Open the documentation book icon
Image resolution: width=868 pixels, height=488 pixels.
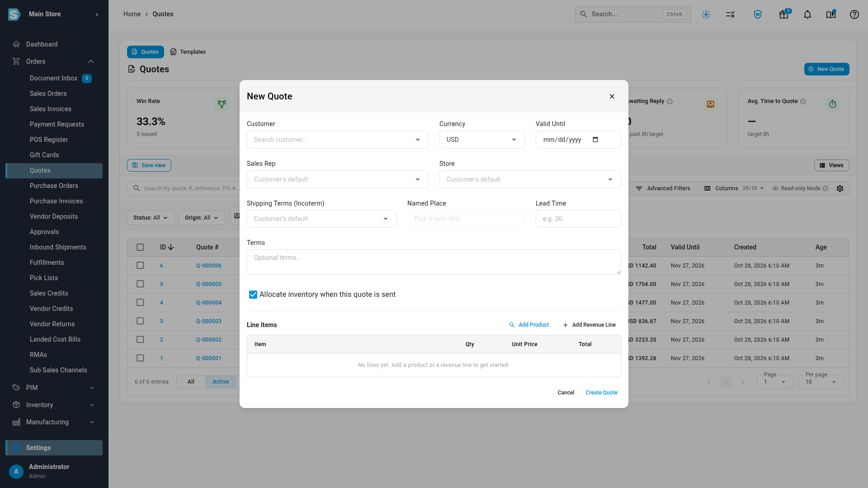[x=831, y=14]
